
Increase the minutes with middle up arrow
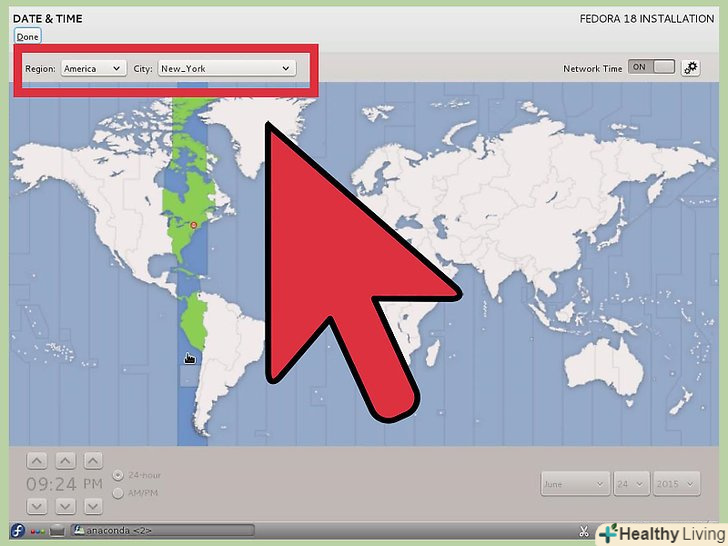click(x=65, y=461)
